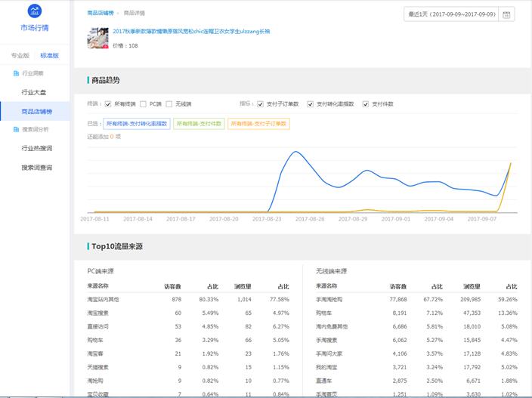
Task: Click the 商品店铺榜 breadcrumb link
Action: coord(101,13)
